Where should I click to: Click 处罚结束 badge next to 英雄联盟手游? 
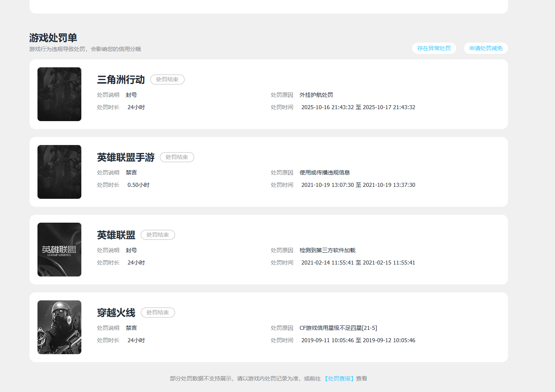[x=177, y=157]
